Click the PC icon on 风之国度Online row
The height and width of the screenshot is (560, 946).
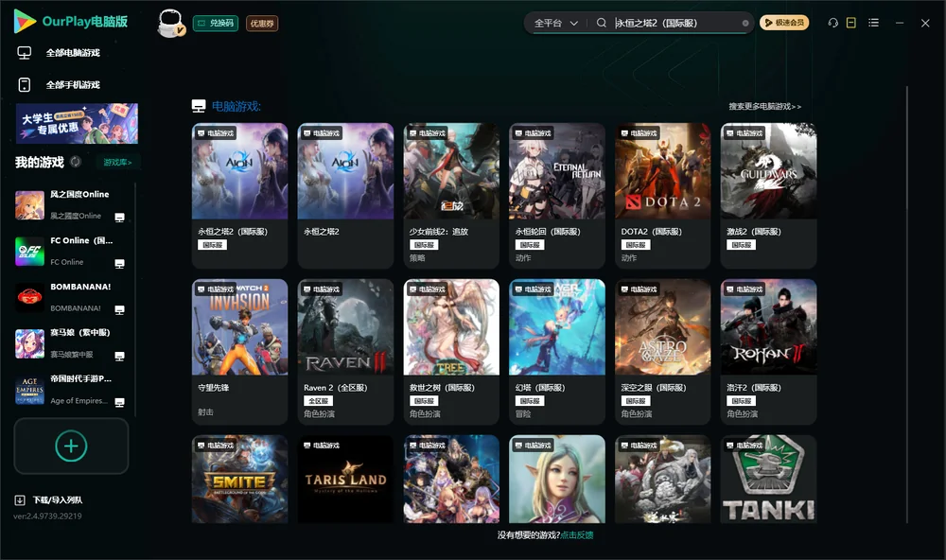tap(119, 218)
